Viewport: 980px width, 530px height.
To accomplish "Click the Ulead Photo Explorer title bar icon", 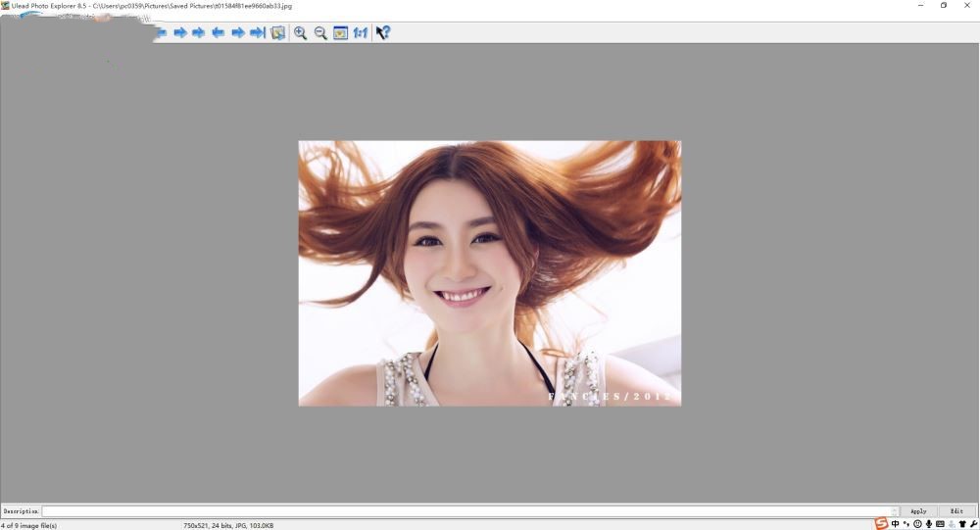I will point(5,5).
